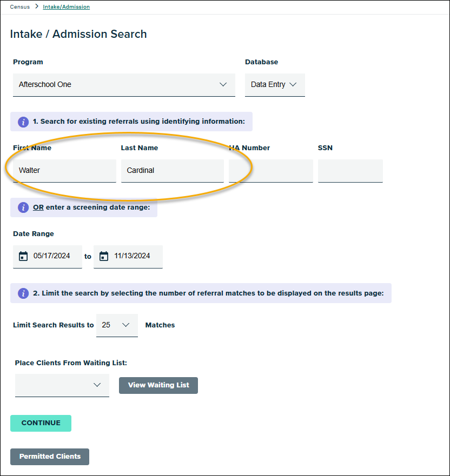Image resolution: width=450 pixels, height=476 pixels.
Task: Click the Intake/Admission breadcrumb link
Action: pos(66,7)
